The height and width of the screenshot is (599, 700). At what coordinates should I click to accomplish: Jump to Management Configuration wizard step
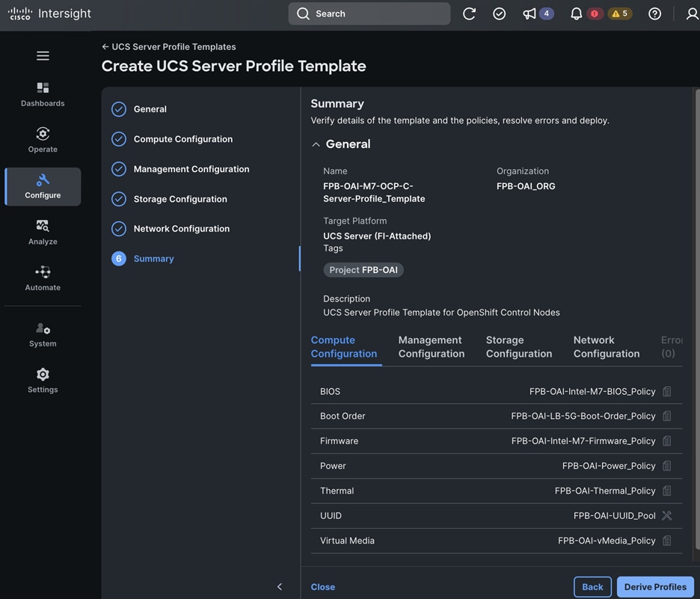(x=180, y=169)
